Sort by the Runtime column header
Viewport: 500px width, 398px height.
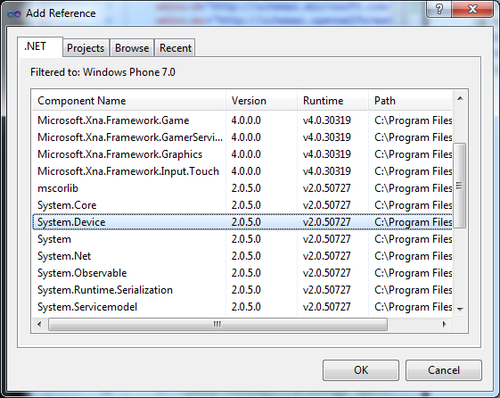[333, 101]
